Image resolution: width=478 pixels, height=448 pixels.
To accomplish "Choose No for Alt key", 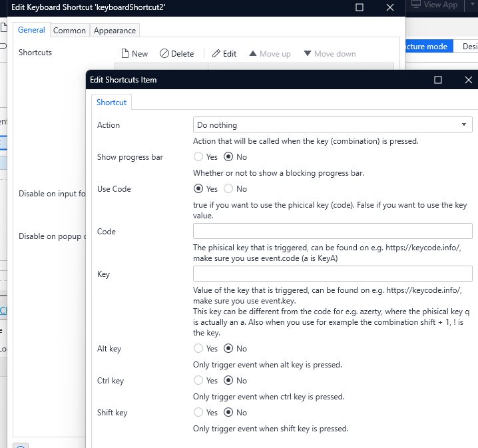I will coord(228,349).
